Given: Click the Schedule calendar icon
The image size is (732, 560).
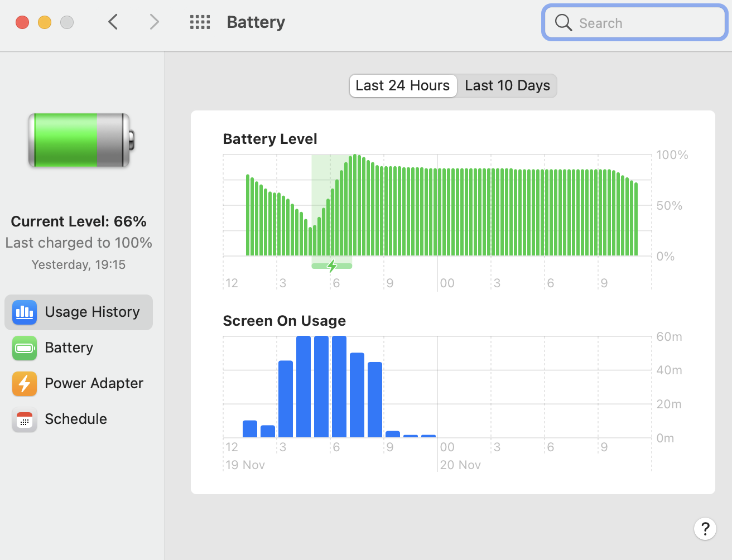Looking at the screenshot, I should pos(25,419).
